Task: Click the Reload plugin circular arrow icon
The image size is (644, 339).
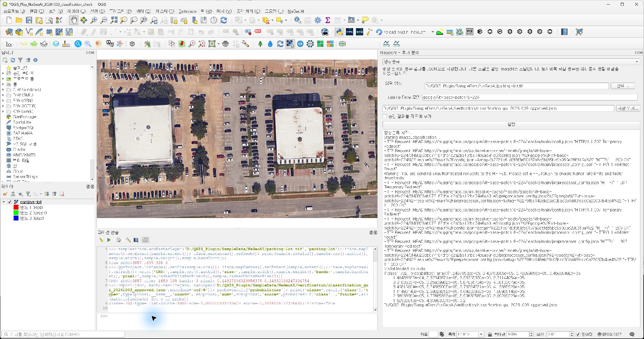Action: (x=379, y=32)
